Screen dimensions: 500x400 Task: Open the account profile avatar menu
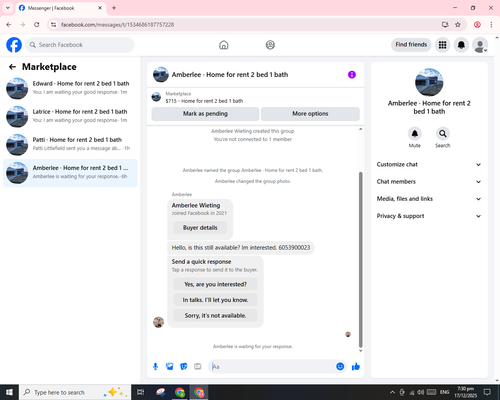point(480,45)
